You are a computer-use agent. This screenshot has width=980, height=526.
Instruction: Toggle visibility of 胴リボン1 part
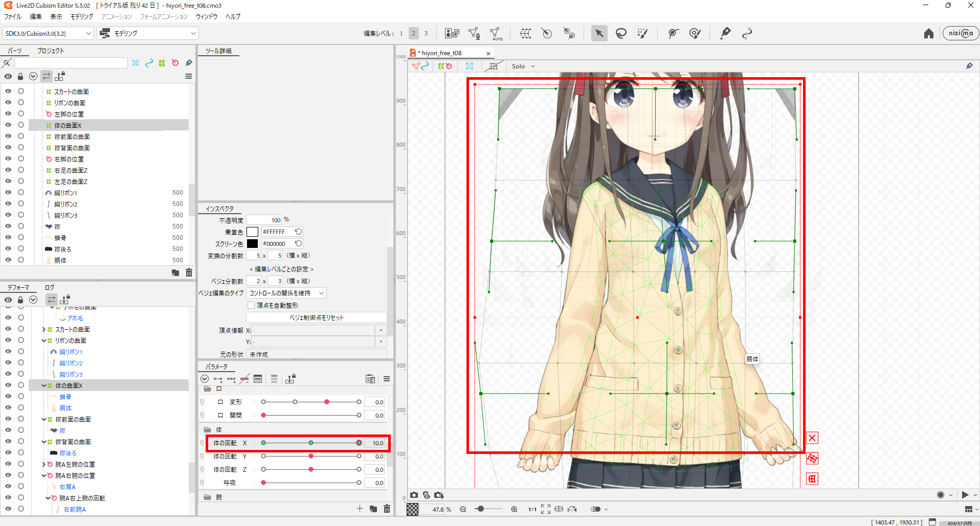coord(8,192)
